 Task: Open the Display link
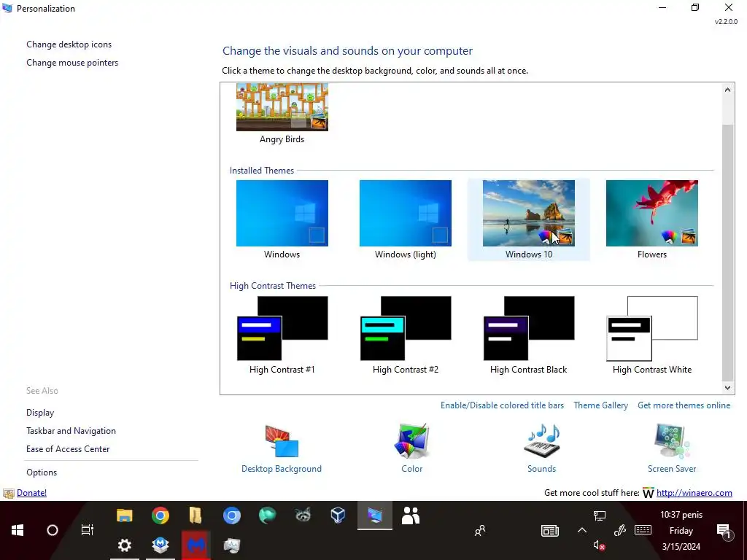(40, 413)
